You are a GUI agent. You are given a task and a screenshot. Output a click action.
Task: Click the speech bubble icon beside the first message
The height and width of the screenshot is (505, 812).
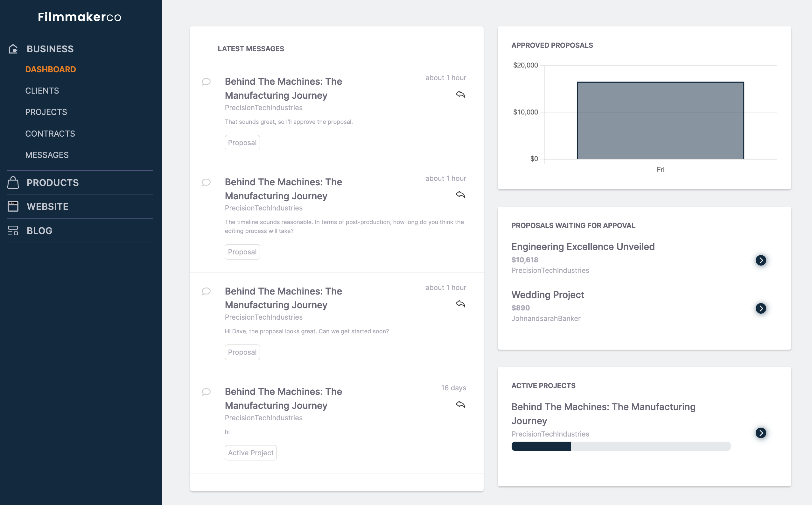pyautogui.click(x=206, y=82)
